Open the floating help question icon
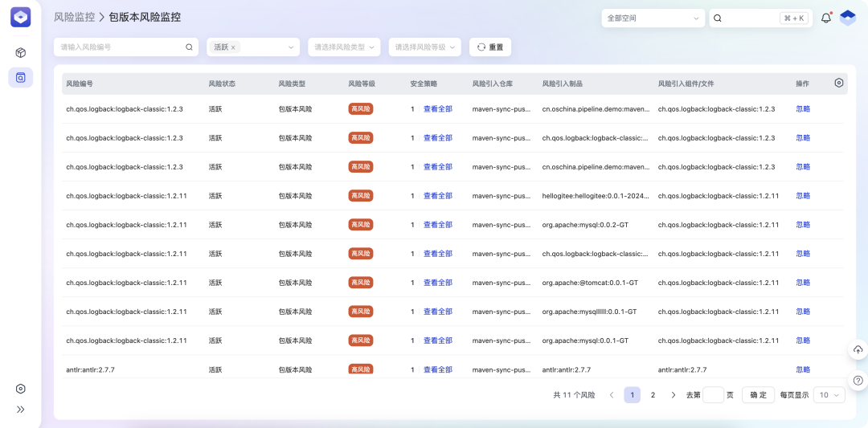 point(858,381)
